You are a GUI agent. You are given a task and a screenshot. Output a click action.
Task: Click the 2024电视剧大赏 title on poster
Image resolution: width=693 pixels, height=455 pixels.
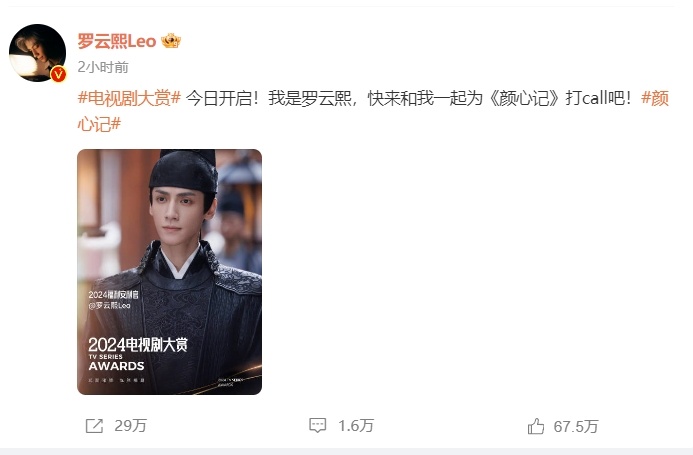[x=138, y=344]
